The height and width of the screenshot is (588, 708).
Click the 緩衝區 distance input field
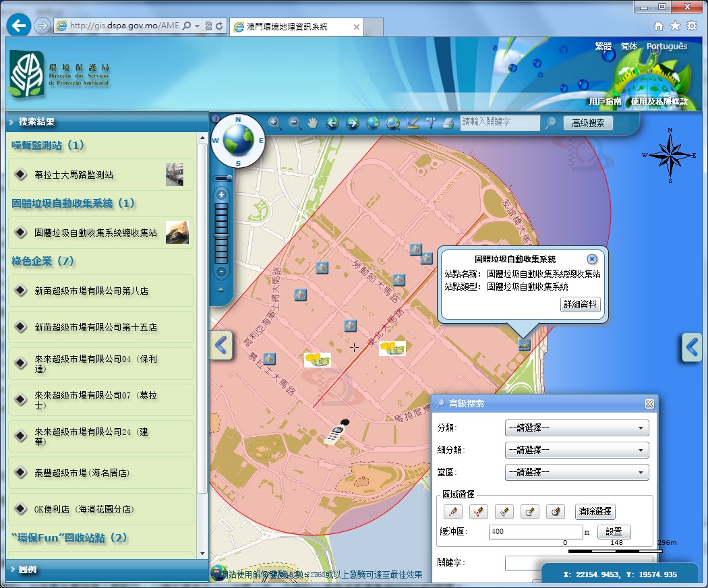(536, 532)
